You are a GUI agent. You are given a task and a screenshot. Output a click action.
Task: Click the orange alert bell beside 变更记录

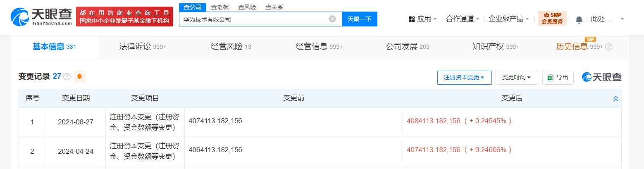(x=79, y=76)
